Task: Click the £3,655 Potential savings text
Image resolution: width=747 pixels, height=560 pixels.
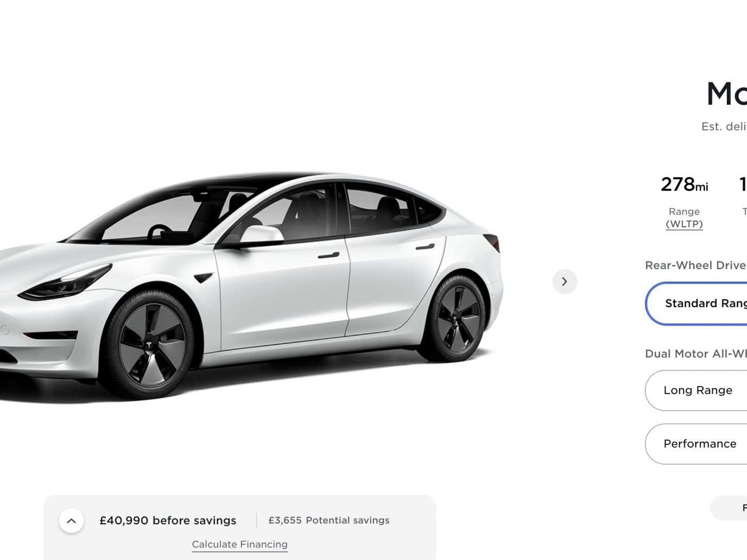Action: pos(329,520)
